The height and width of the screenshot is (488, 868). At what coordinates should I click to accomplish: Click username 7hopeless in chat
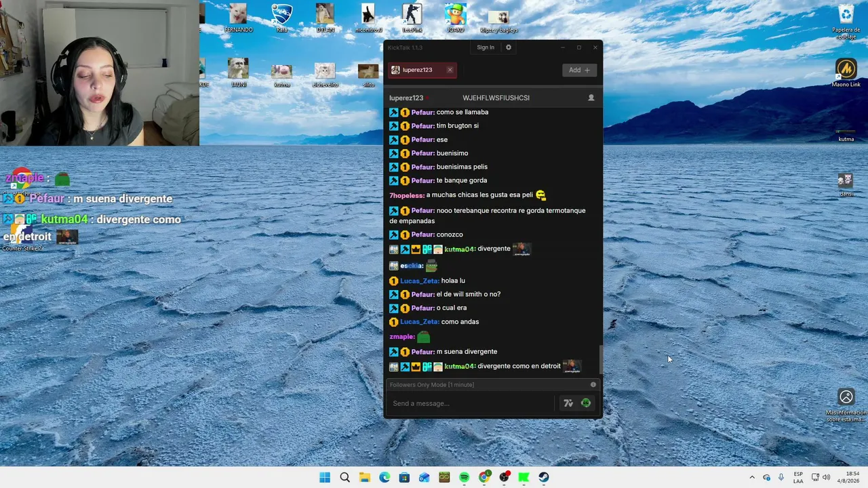(x=406, y=195)
